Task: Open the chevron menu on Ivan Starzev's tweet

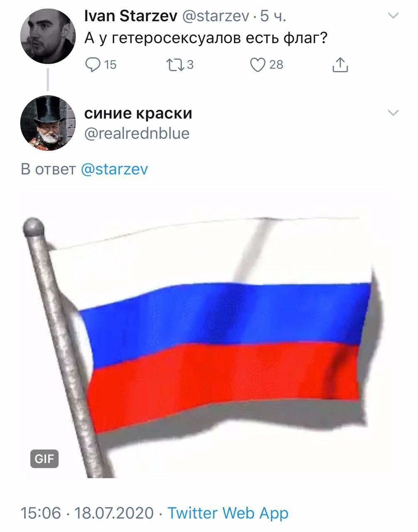Action: (393, 16)
